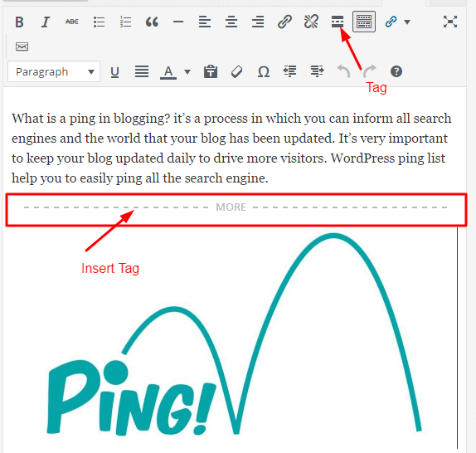476x453 pixels.
Task: Enter distraction-free fullscreen mode
Action: click(x=450, y=22)
